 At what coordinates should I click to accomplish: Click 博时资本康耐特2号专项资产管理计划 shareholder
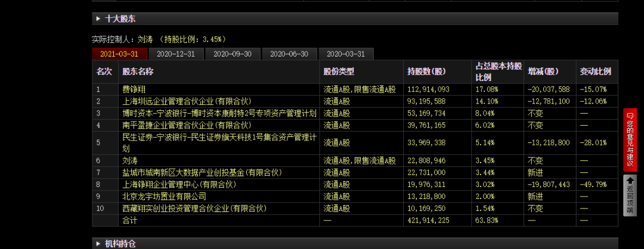219,113
